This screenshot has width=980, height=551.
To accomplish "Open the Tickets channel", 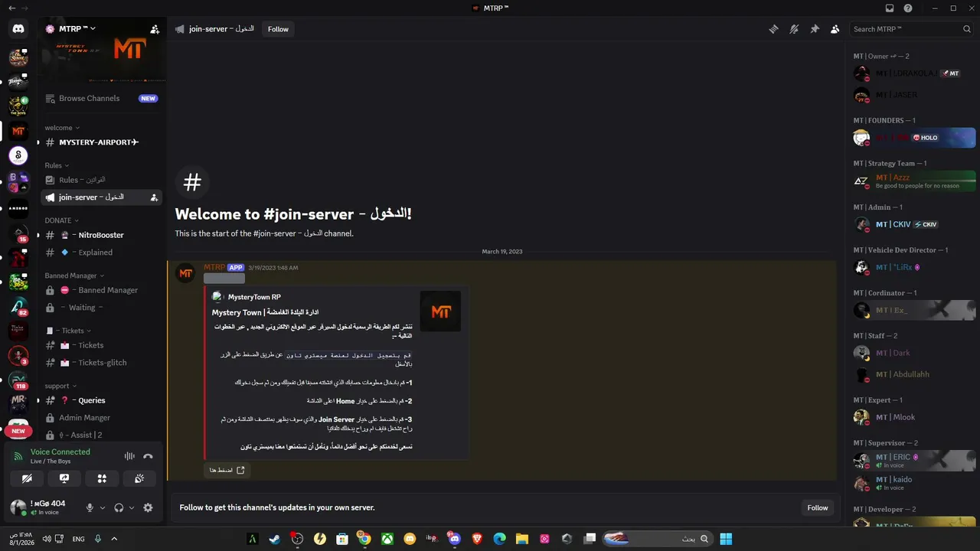I will [102, 345].
